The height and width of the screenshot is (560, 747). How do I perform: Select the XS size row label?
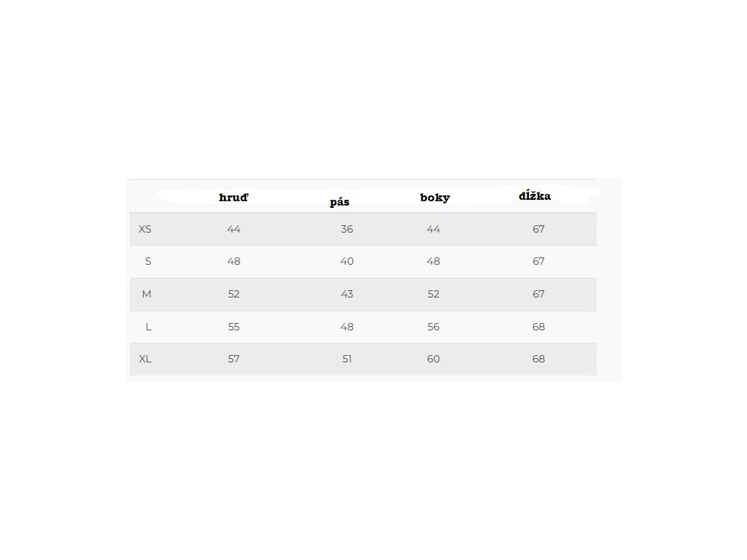click(x=145, y=229)
